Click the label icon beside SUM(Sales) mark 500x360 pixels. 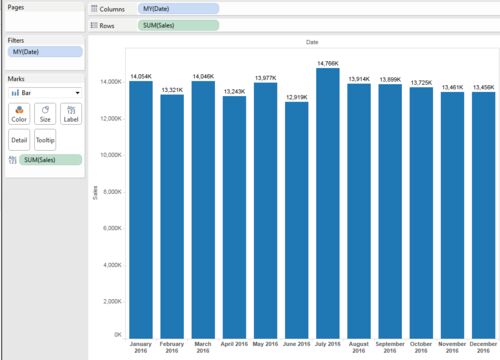tap(12, 160)
